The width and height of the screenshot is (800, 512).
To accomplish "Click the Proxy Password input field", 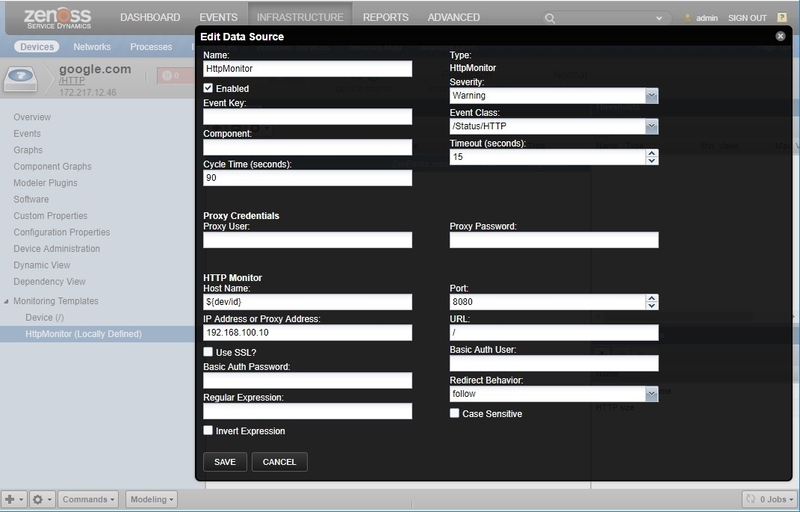I will click(x=554, y=240).
